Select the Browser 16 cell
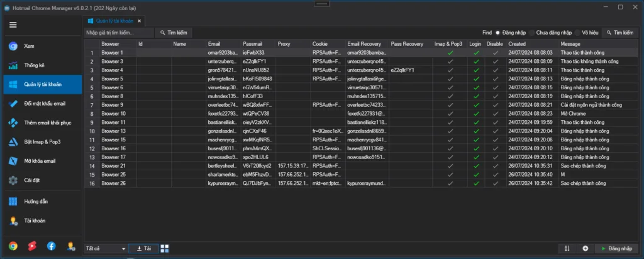This screenshot has width=644, height=259. pos(118,148)
